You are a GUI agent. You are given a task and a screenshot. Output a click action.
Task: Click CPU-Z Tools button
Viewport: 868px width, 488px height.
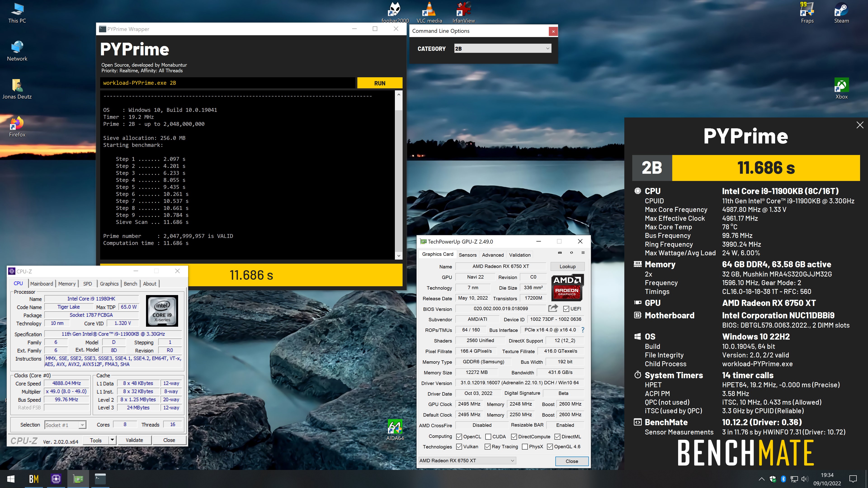(x=96, y=440)
